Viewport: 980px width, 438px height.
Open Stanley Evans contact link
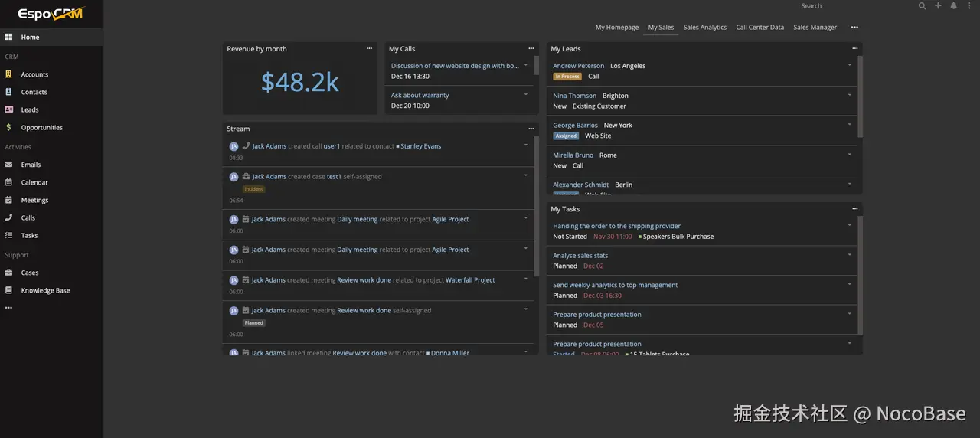(421, 146)
